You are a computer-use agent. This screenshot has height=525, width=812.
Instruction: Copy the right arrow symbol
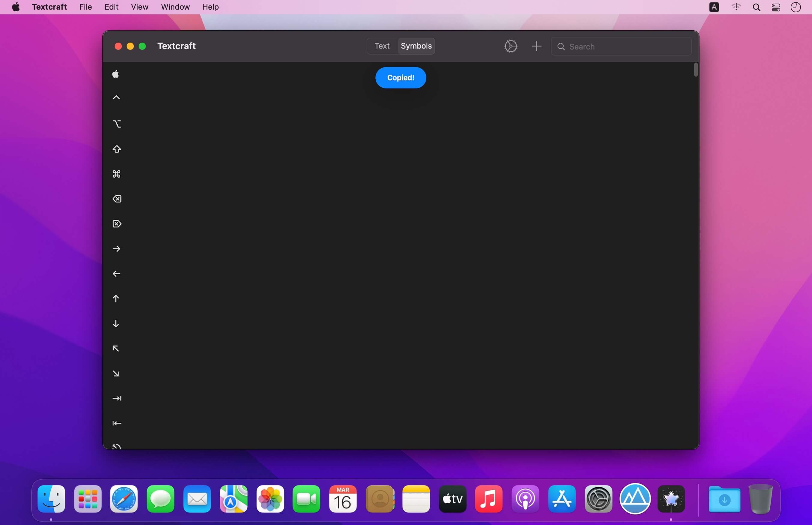point(116,249)
